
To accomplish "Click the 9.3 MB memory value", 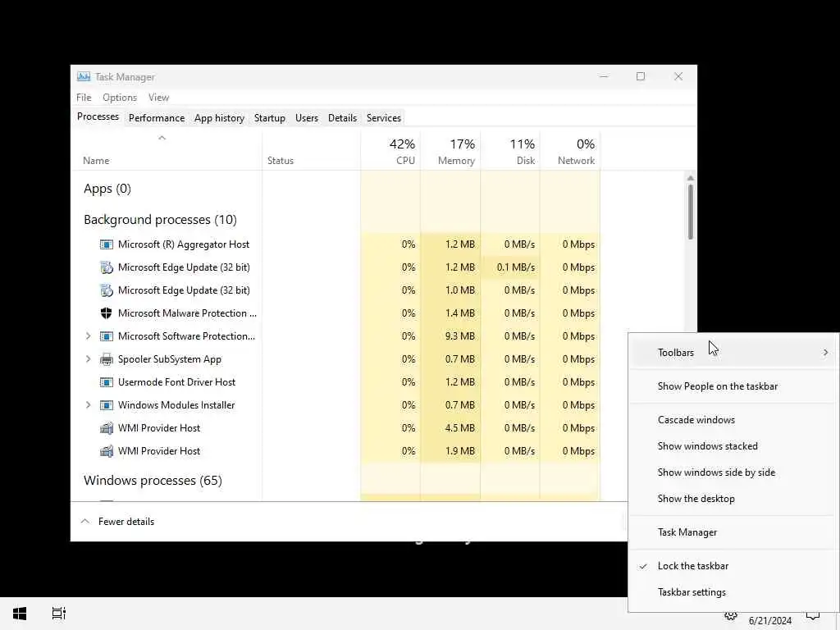I will coord(459,336).
